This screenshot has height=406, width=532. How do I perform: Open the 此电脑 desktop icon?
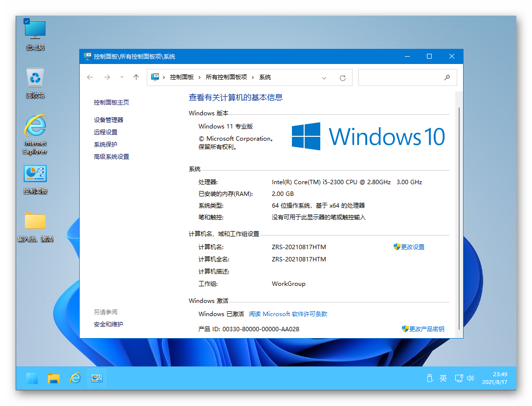(x=35, y=35)
